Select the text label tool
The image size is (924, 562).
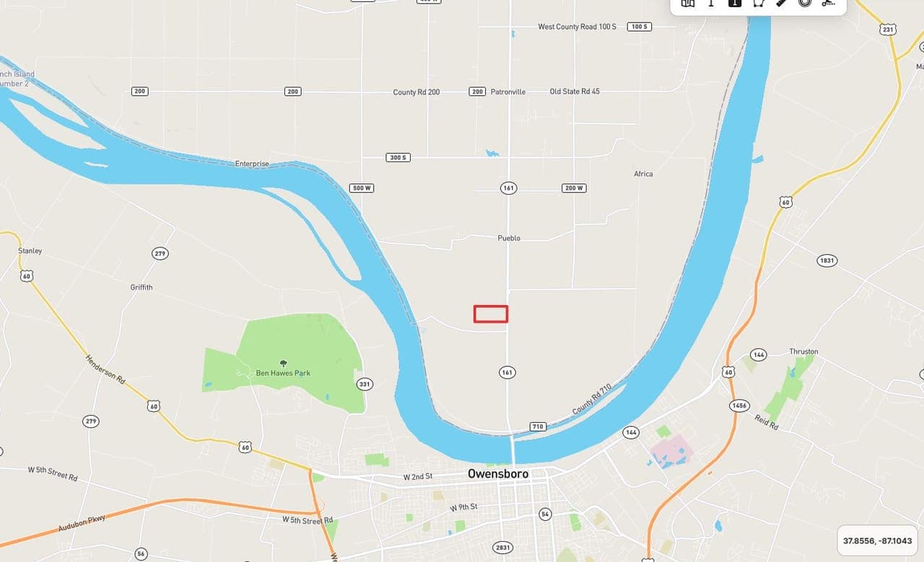711,3
